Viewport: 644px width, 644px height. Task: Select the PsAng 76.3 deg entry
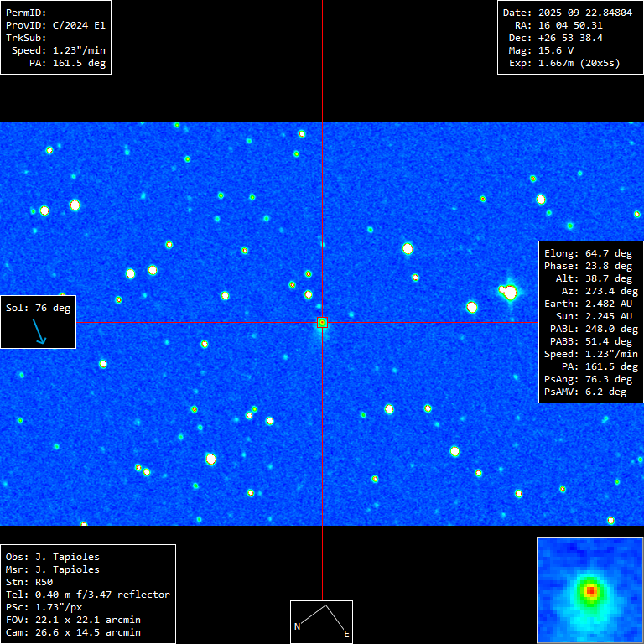point(588,379)
